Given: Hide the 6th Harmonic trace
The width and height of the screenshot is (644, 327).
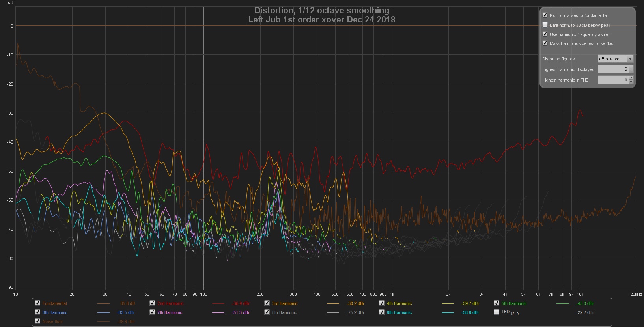Looking at the screenshot, I should pos(37,312).
